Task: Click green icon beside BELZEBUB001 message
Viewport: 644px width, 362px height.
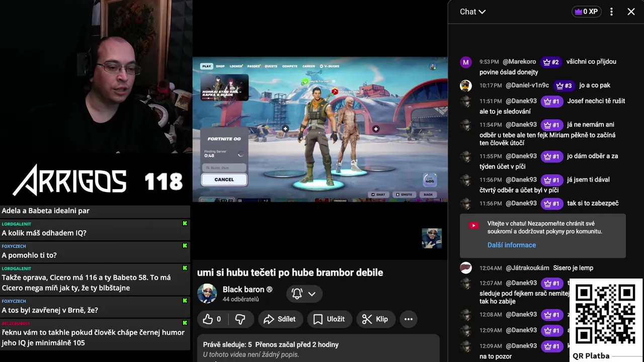Action: [x=185, y=323]
